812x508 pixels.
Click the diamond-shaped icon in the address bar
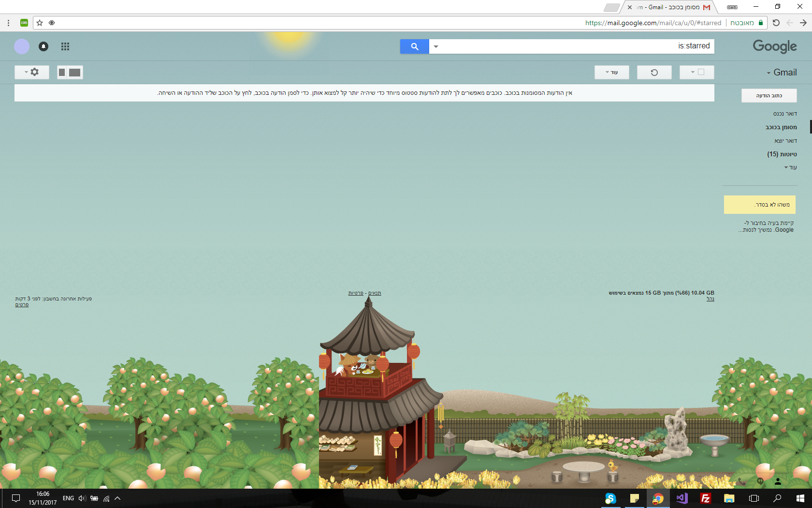tap(52, 23)
